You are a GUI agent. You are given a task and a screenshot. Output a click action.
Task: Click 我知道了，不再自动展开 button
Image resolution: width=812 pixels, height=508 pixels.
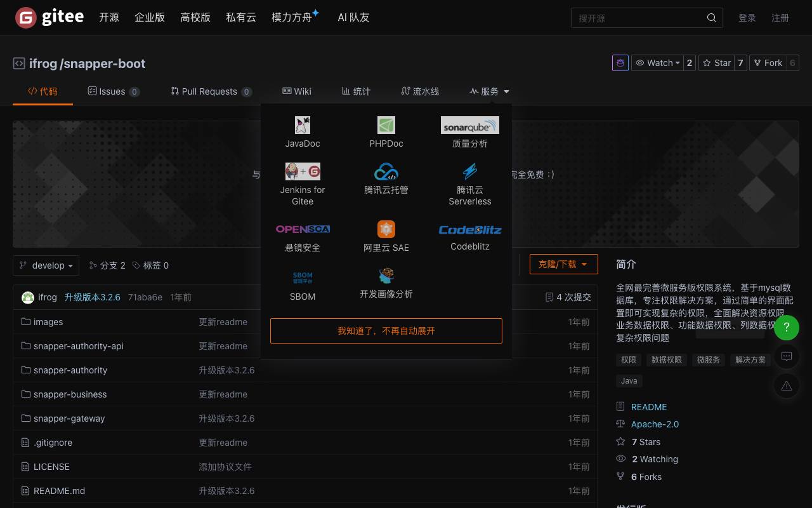click(x=386, y=331)
